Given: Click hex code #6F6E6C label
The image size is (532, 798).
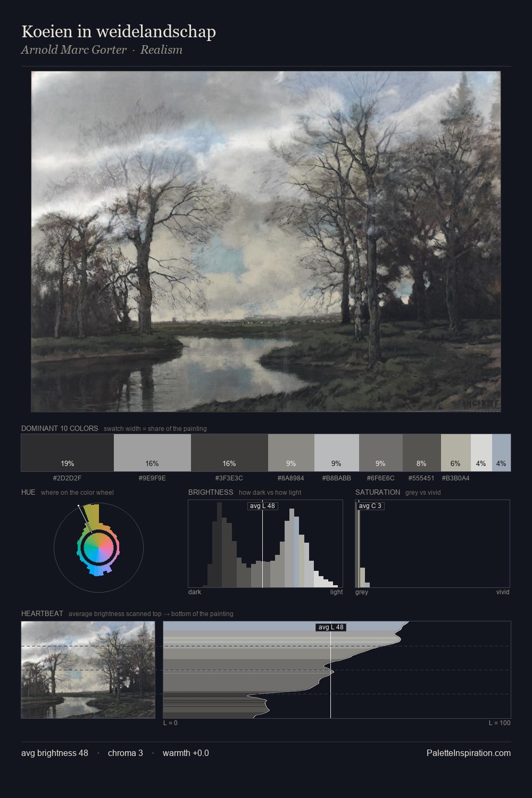Looking at the screenshot, I should 381,478.
